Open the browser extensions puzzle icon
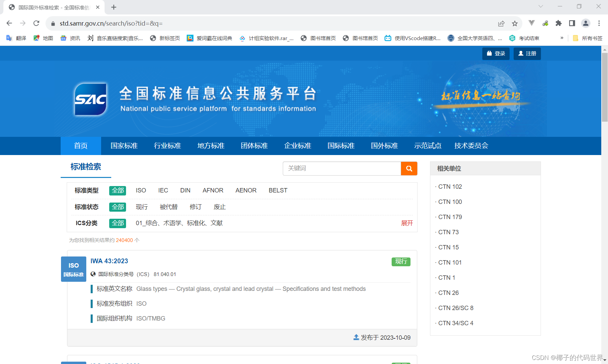The width and height of the screenshot is (608, 364). coord(558,23)
